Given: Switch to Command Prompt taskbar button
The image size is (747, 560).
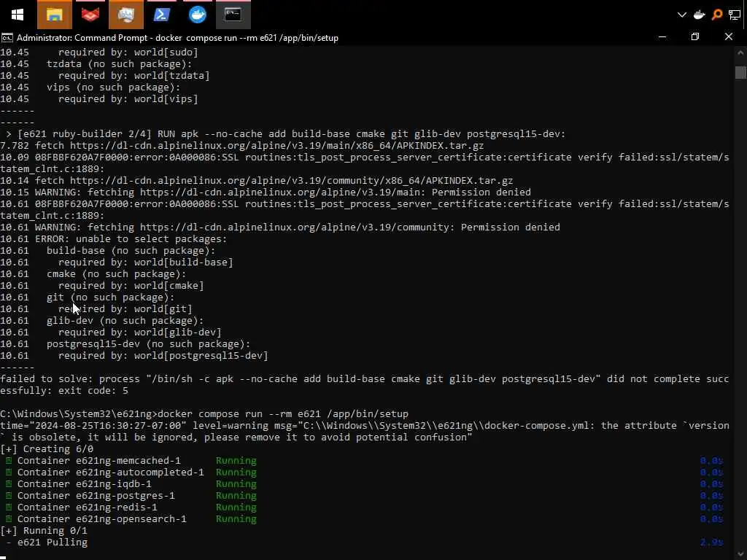Looking at the screenshot, I should pos(233,15).
